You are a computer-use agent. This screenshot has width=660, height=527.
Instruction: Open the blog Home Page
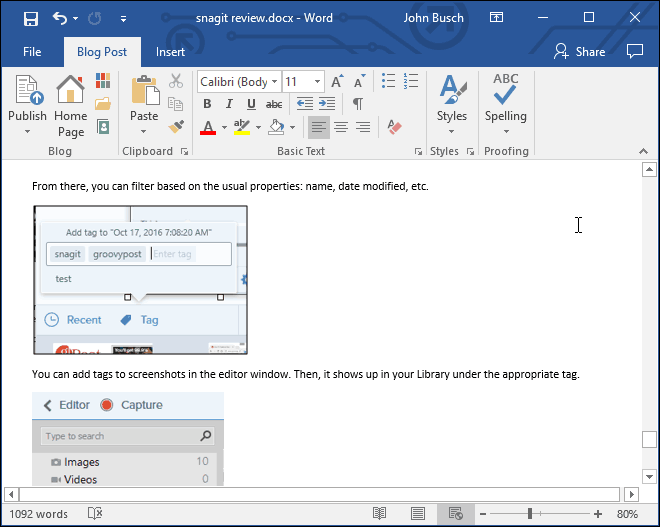click(71, 106)
